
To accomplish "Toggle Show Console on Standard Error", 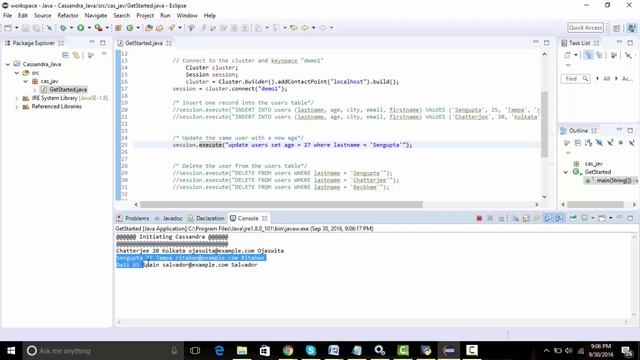I will 558,218.
